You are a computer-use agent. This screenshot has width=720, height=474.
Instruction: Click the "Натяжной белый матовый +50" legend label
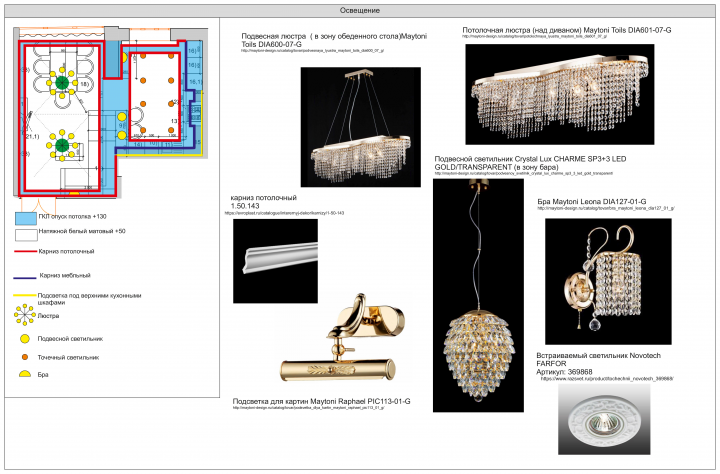point(82,231)
